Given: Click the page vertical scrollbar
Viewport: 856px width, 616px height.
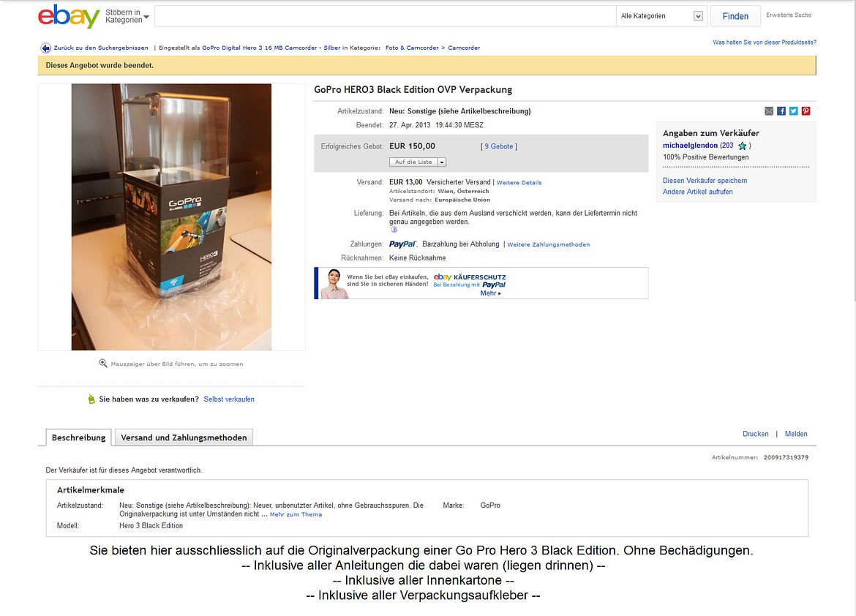Looking at the screenshot, I should [852, 150].
